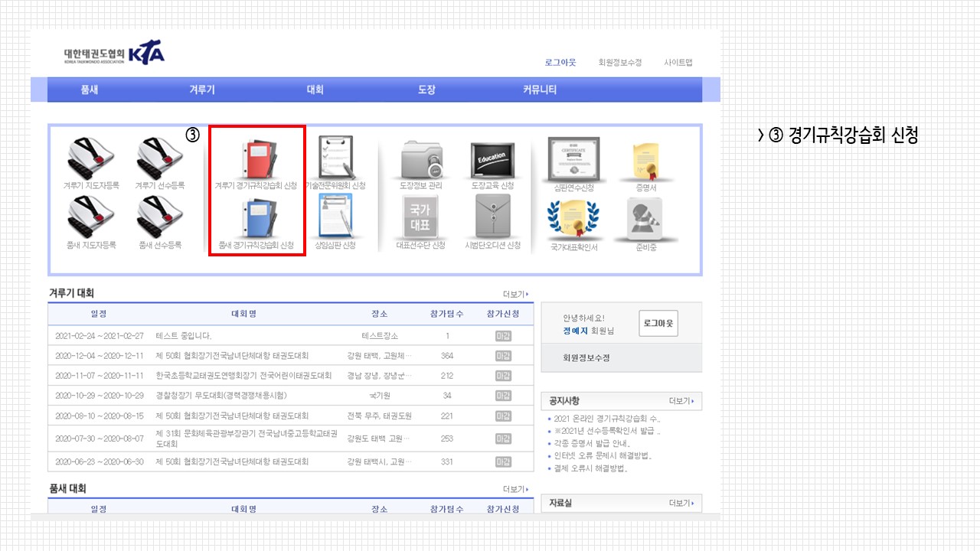The width and height of the screenshot is (980, 551).
Task: Open 시범단오디션 신청 envelope icon
Action: tap(492, 217)
